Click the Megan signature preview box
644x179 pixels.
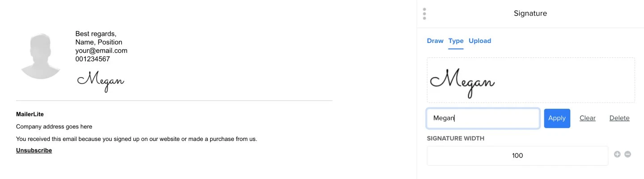click(530, 80)
